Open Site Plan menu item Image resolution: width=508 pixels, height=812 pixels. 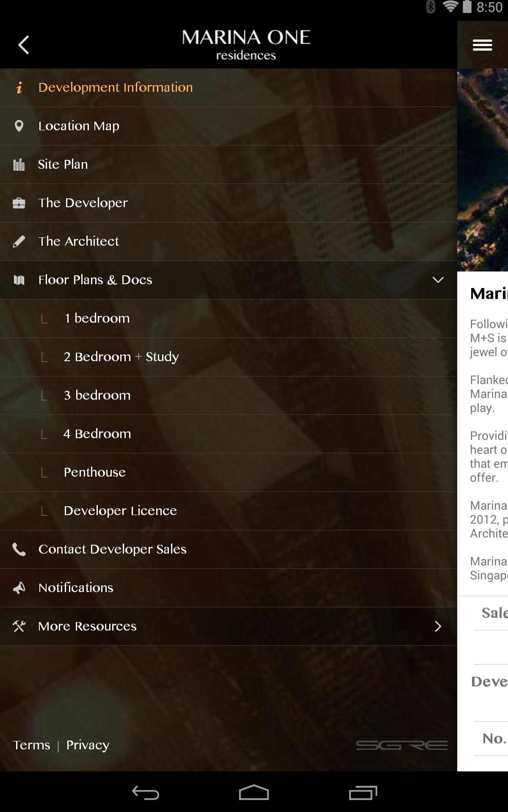pyautogui.click(x=229, y=165)
